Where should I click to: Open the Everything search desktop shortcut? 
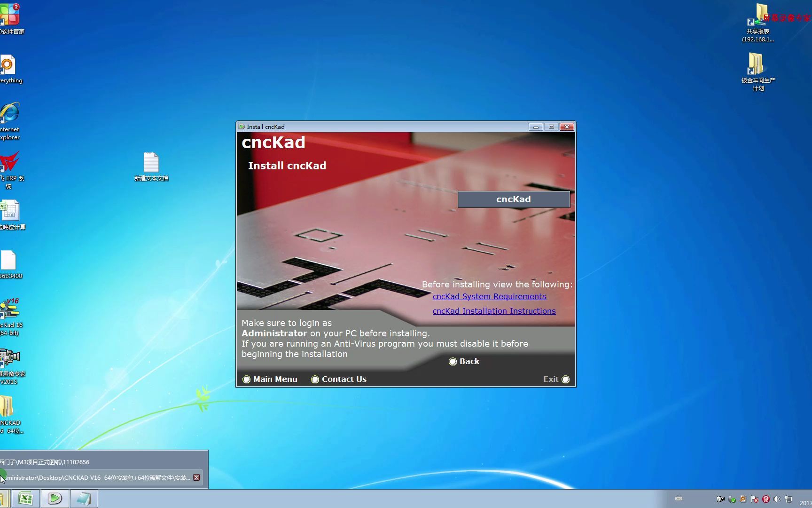point(9,69)
